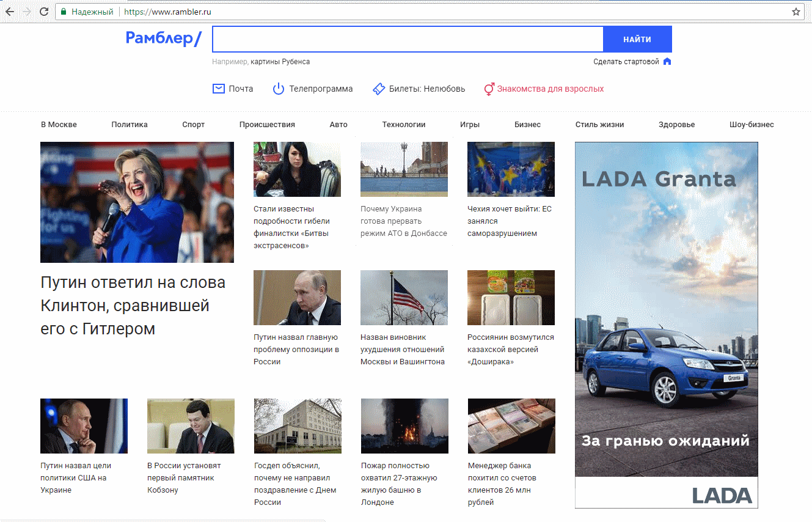Open Госдеп объяснил headline

295,484
